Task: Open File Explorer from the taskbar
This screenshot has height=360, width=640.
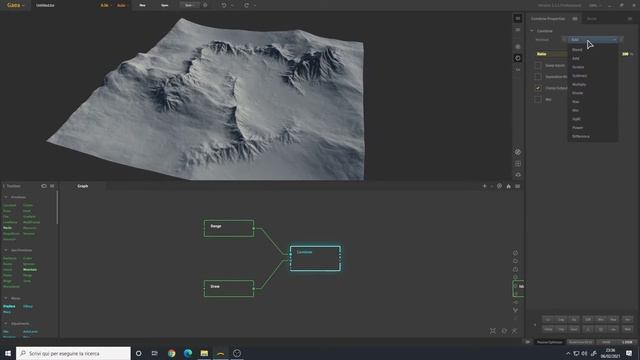Action: click(x=204, y=353)
